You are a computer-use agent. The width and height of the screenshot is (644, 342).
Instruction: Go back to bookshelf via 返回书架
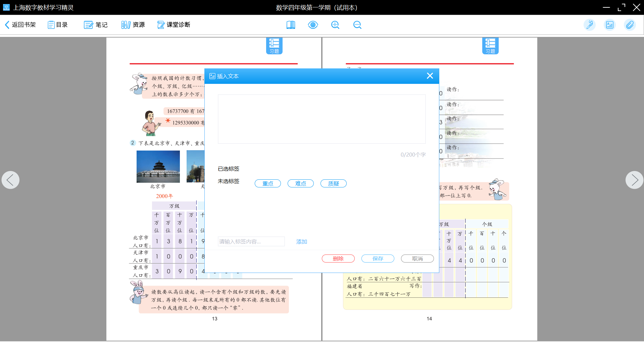pyautogui.click(x=20, y=25)
